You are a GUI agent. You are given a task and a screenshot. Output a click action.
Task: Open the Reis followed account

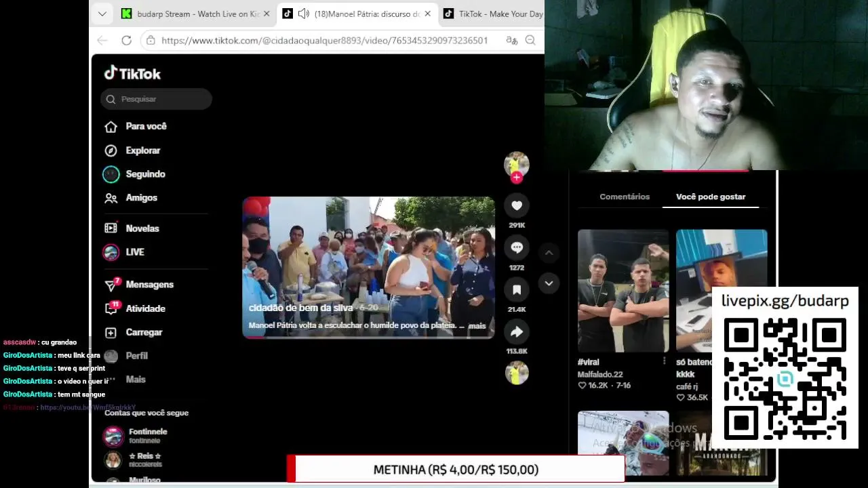click(x=133, y=460)
